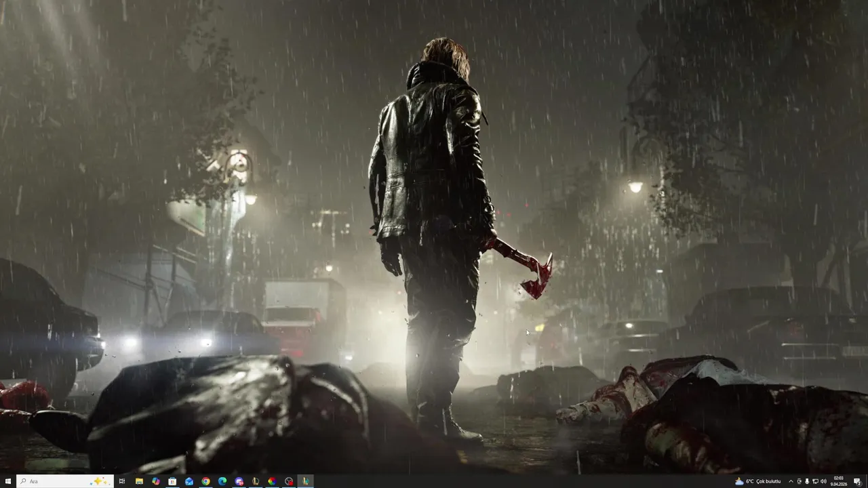Open the dark round app with red badge

[289, 481]
